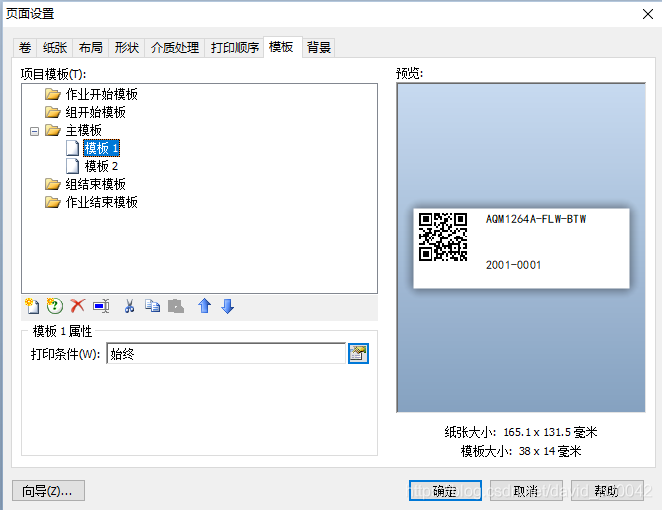
Task: Click the AQM1264A-FLW-BTW text in preview
Action: (x=536, y=219)
